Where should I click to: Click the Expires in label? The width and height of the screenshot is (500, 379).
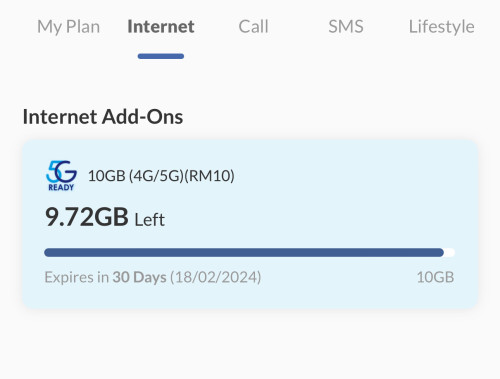pyautogui.click(x=77, y=277)
